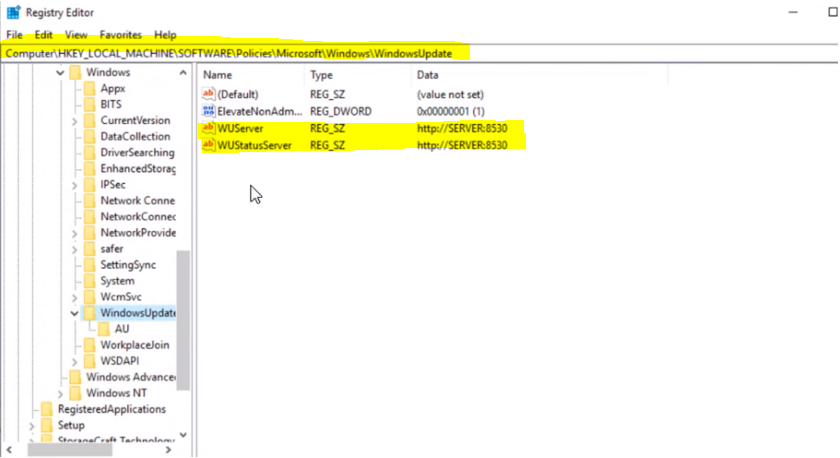The width and height of the screenshot is (840, 458).
Task: Select the WUServer value name
Action: point(240,129)
